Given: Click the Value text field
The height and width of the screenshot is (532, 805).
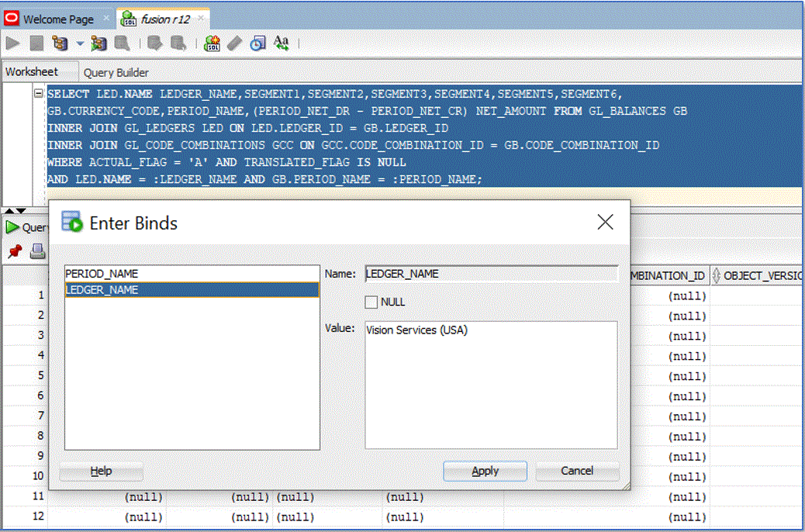Looking at the screenshot, I should 491,385.
